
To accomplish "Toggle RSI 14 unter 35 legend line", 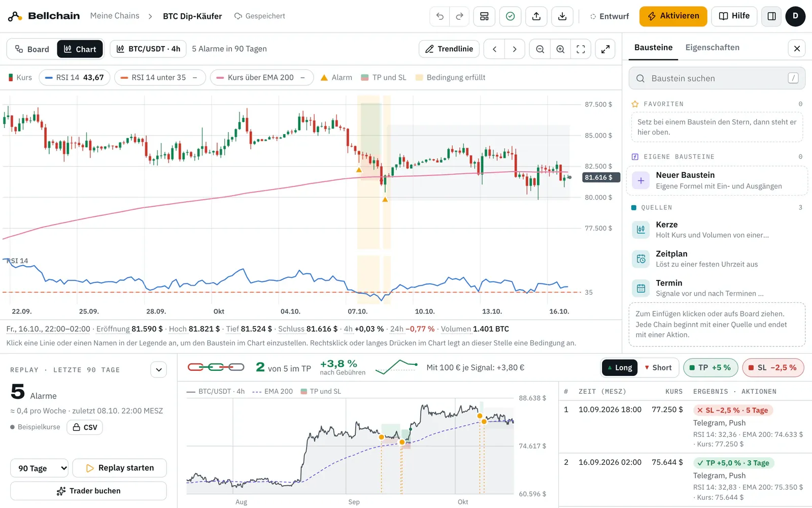I will [159, 78].
